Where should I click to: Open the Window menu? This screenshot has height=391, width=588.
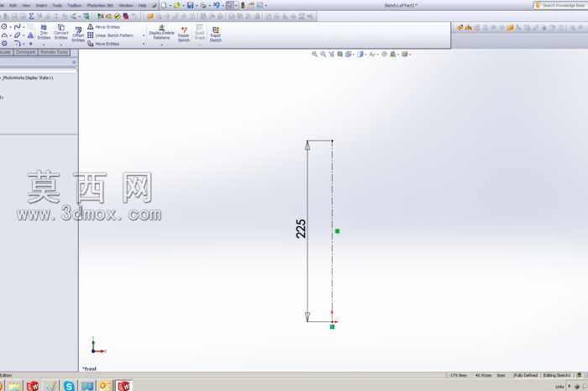pyautogui.click(x=126, y=5)
